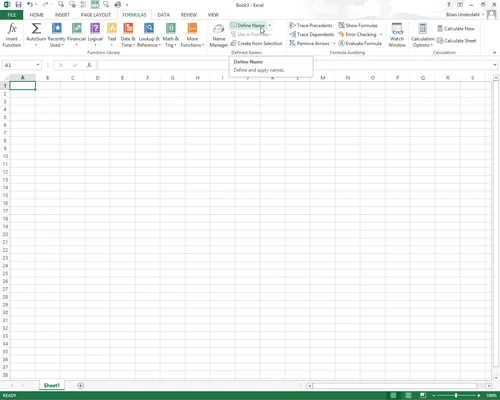Open the FILE tab
This screenshot has width=500, height=400.
12,15
